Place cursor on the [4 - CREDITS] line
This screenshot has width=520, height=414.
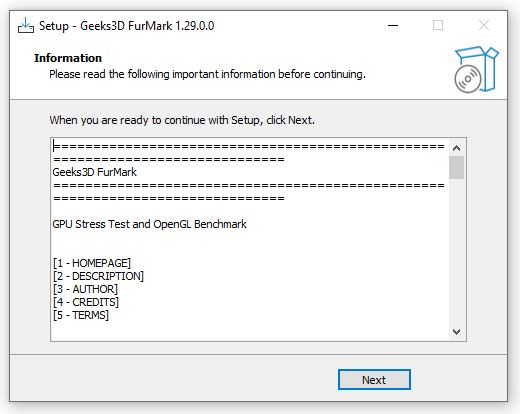pos(86,302)
